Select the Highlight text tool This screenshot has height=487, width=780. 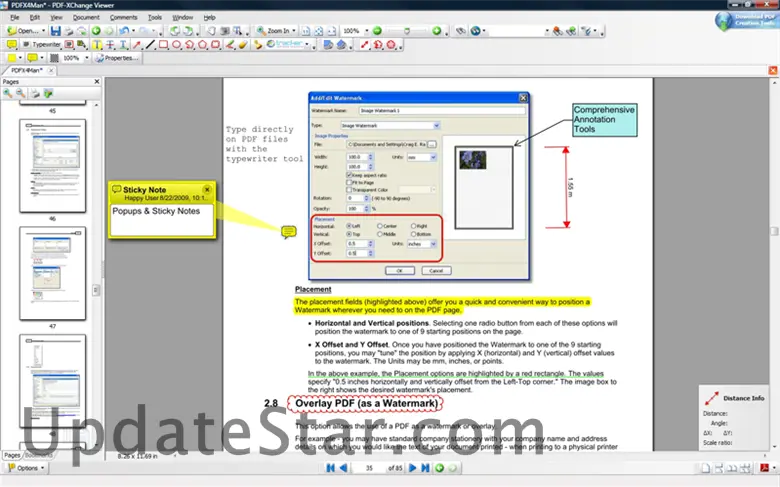[97, 45]
